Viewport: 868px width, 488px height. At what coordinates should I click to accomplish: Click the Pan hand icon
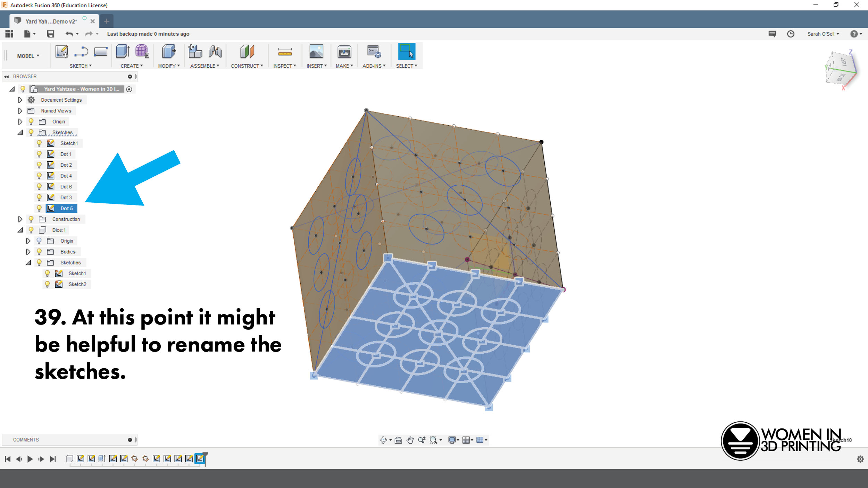click(410, 440)
